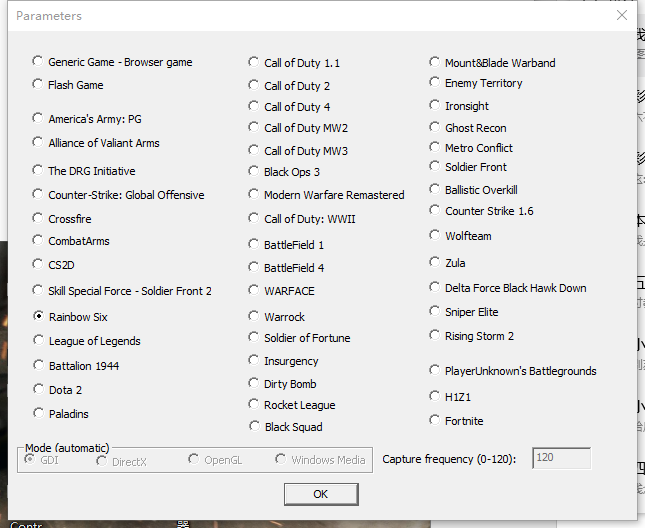
Task: Choose Counter Strike 1.6
Action: 435,211
